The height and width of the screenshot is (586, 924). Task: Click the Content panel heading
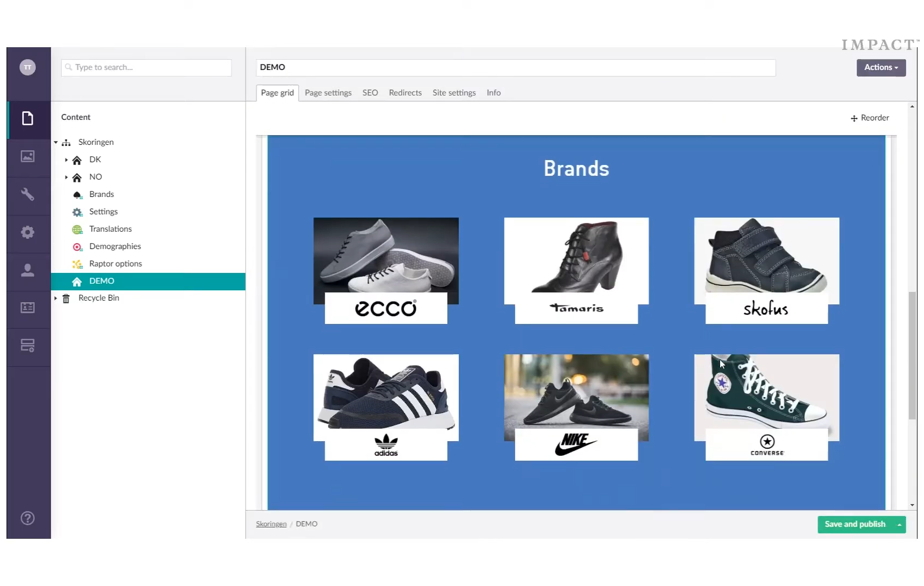pyautogui.click(x=76, y=117)
